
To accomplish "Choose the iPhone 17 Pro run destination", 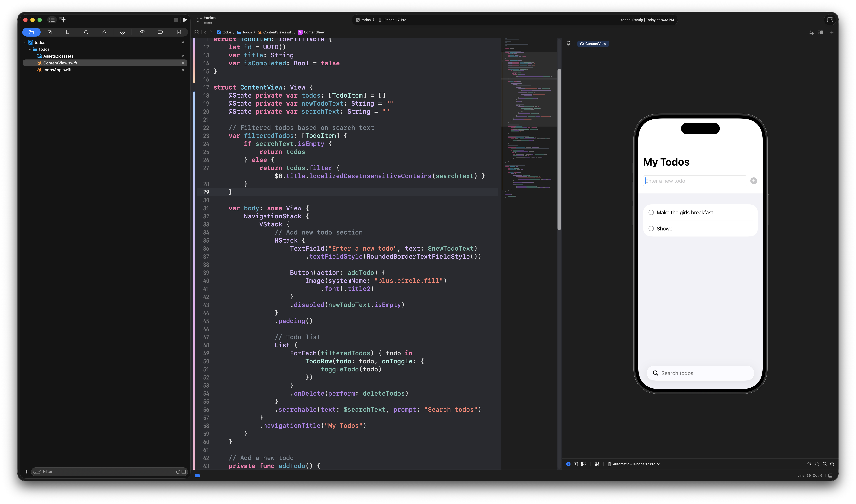I will (x=393, y=20).
